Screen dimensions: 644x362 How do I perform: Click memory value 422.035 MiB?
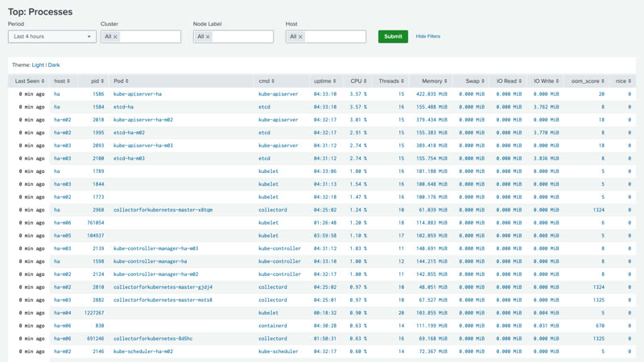tap(431, 94)
